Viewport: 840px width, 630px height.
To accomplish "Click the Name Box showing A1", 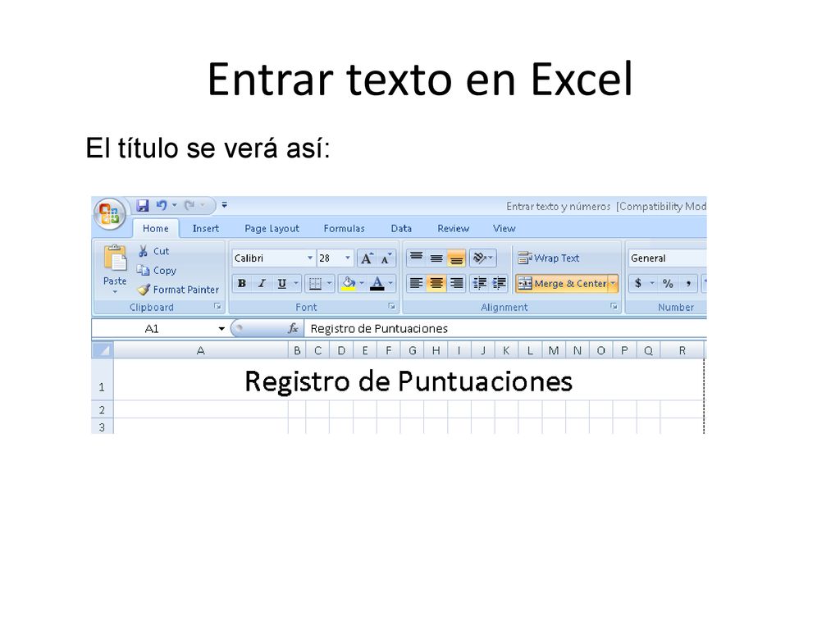I will click(x=152, y=329).
